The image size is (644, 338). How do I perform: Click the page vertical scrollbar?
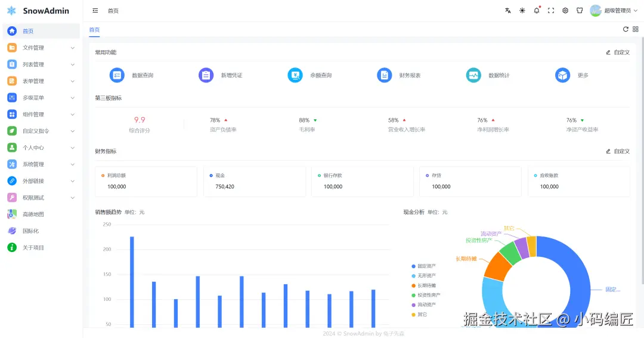(x=642, y=161)
